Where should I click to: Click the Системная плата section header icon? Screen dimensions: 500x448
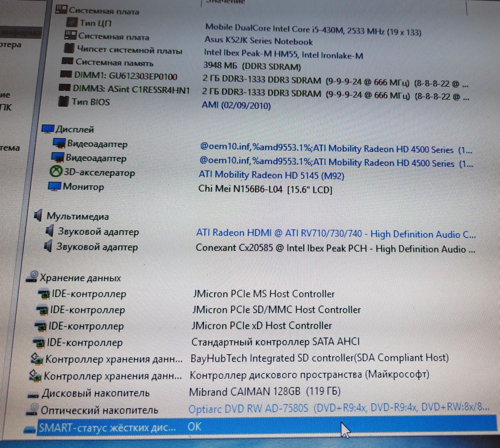click(x=61, y=9)
